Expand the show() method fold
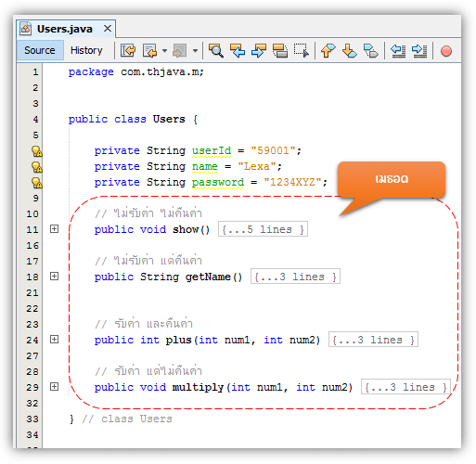This screenshot has width=476, height=464. pos(54,229)
